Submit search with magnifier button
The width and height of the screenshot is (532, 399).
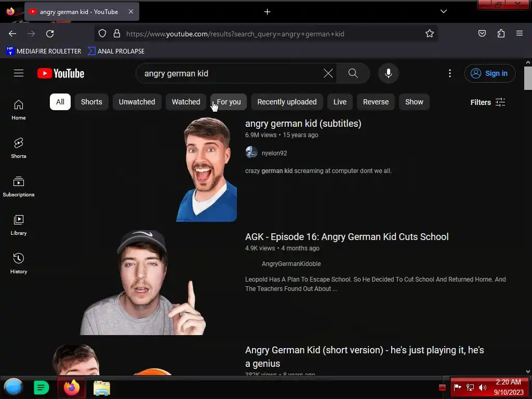[x=353, y=73]
